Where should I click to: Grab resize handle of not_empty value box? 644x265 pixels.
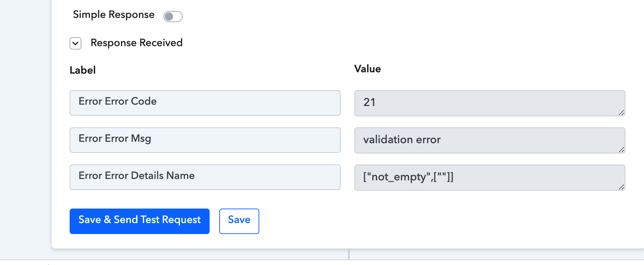click(622, 187)
